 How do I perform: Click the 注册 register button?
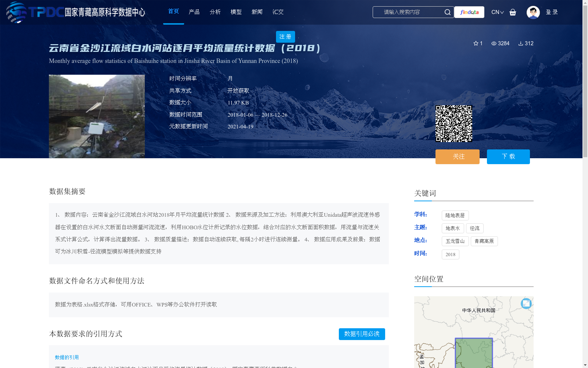[x=285, y=37]
